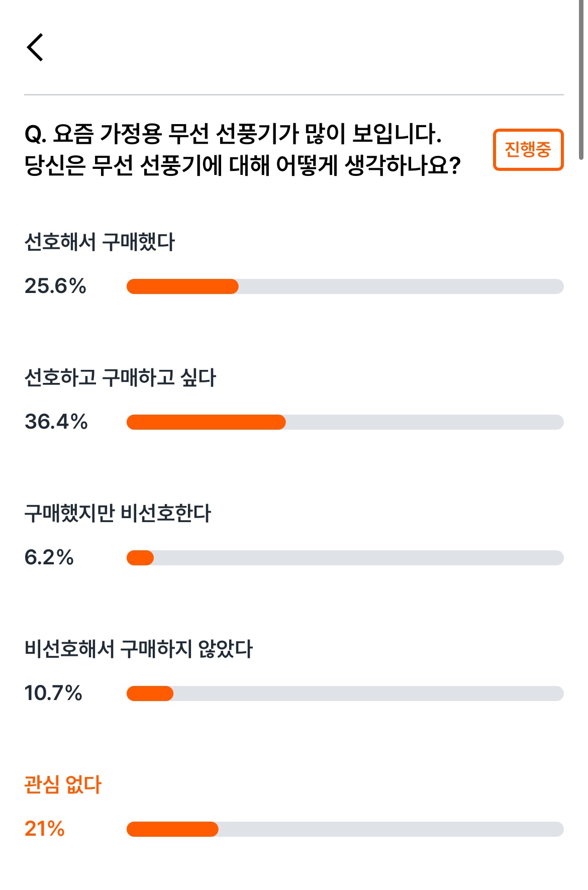
Task: Click the 36.4% result bar
Action: [x=345, y=422]
